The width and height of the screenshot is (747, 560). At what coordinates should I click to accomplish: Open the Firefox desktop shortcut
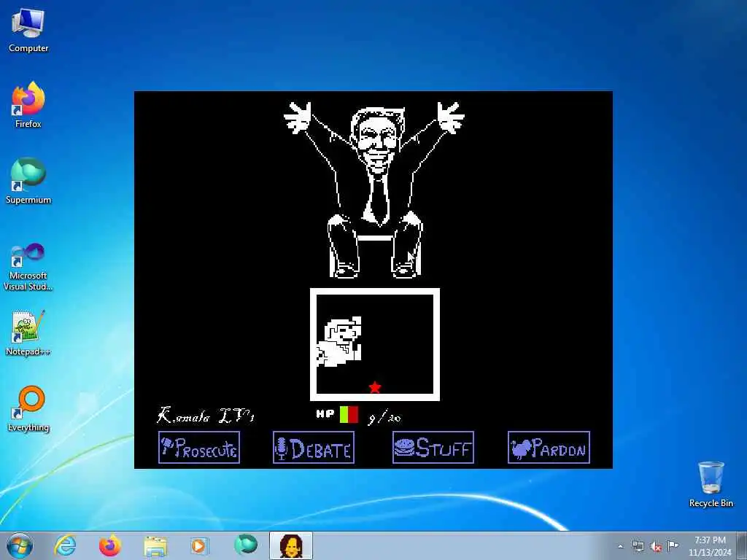tap(28, 105)
